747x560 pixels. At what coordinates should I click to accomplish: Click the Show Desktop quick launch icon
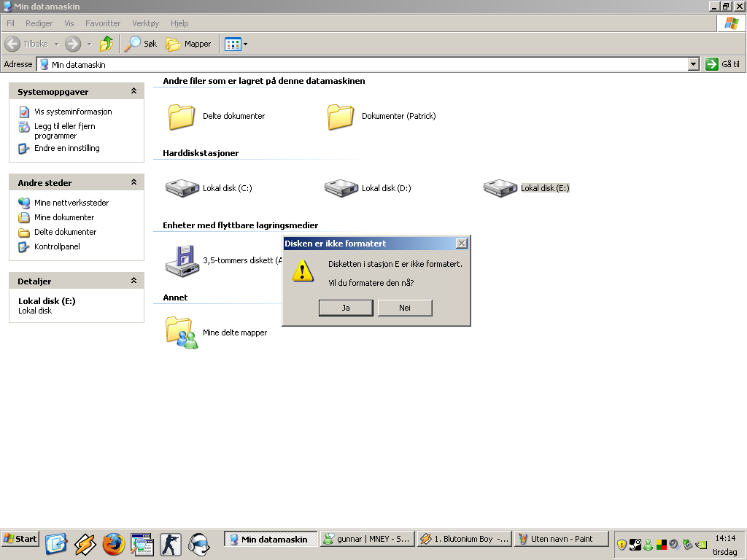point(55,545)
